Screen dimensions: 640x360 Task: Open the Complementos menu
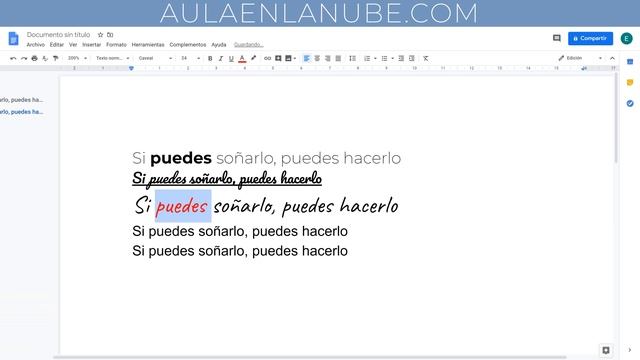tap(188, 44)
